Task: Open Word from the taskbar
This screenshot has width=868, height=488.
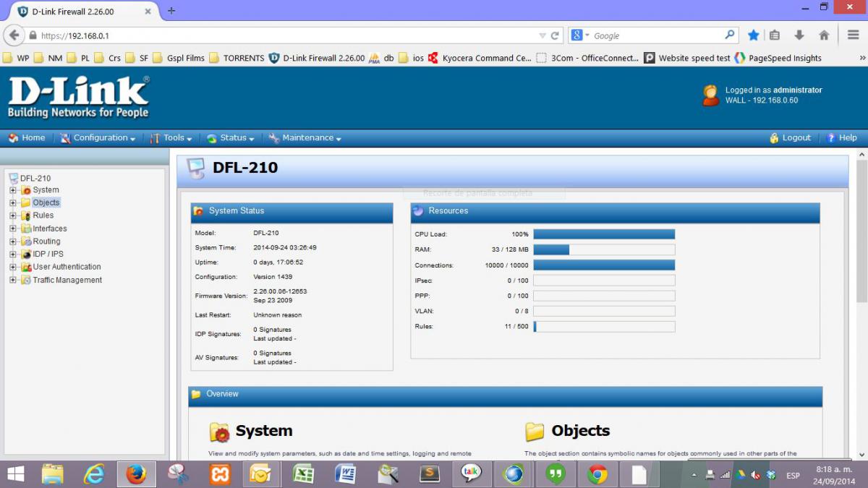Action: pyautogui.click(x=346, y=474)
